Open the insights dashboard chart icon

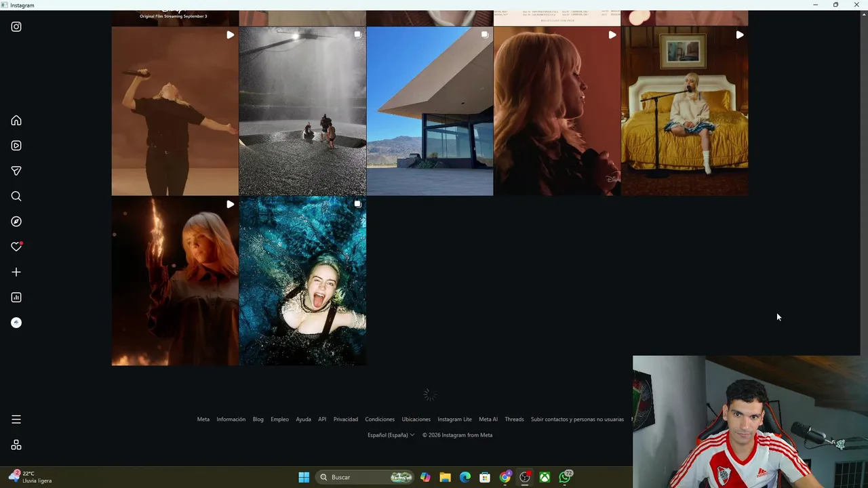coord(16,298)
